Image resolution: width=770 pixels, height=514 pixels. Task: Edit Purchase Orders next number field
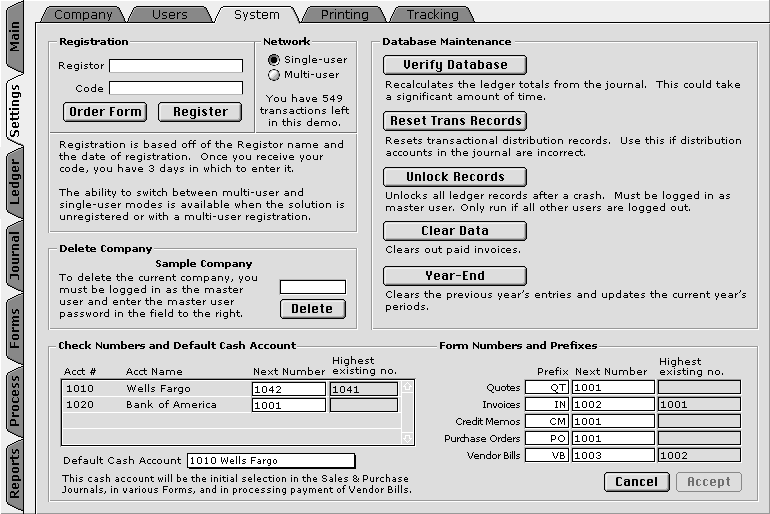coord(613,438)
